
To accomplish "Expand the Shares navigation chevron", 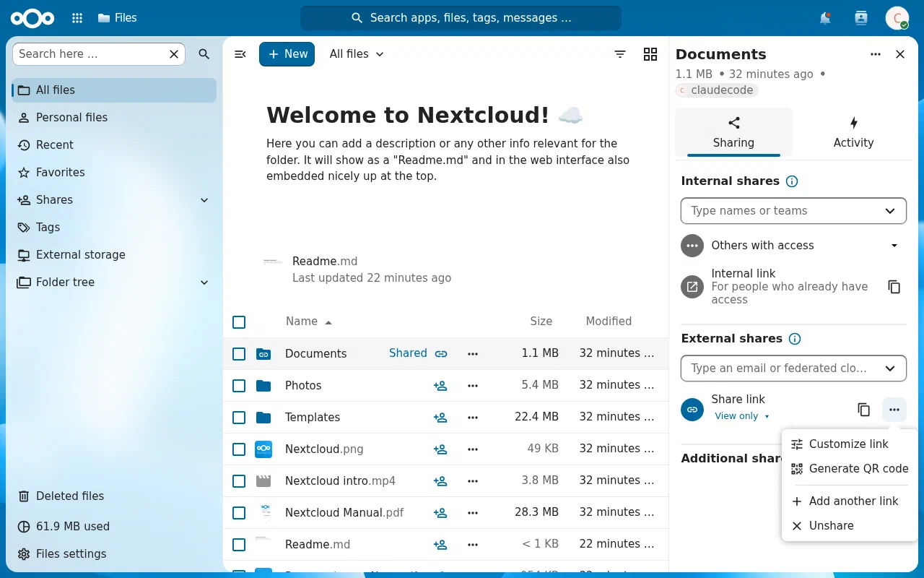I will click(x=204, y=200).
